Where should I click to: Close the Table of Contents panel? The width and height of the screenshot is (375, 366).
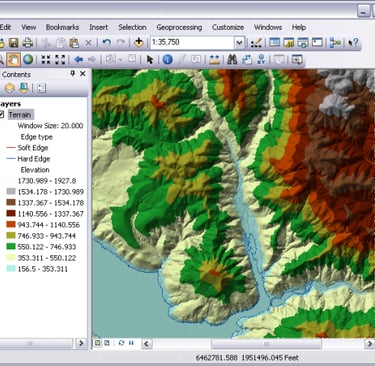tap(83, 74)
